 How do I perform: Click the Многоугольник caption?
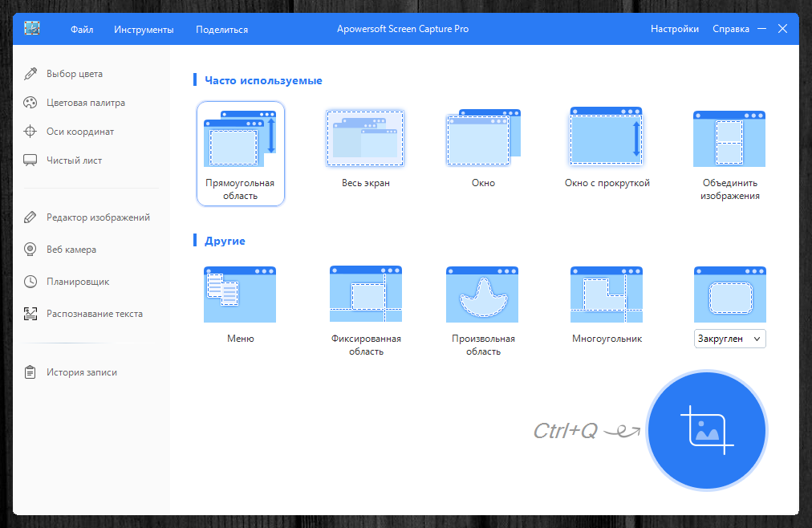pos(607,339)
